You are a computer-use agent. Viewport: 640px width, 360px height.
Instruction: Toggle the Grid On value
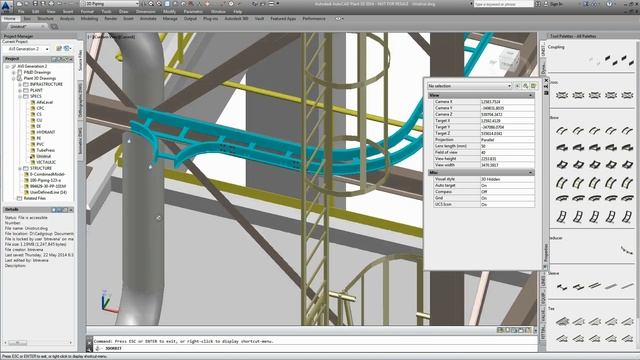pyautogui.click(x=507, y=198)
